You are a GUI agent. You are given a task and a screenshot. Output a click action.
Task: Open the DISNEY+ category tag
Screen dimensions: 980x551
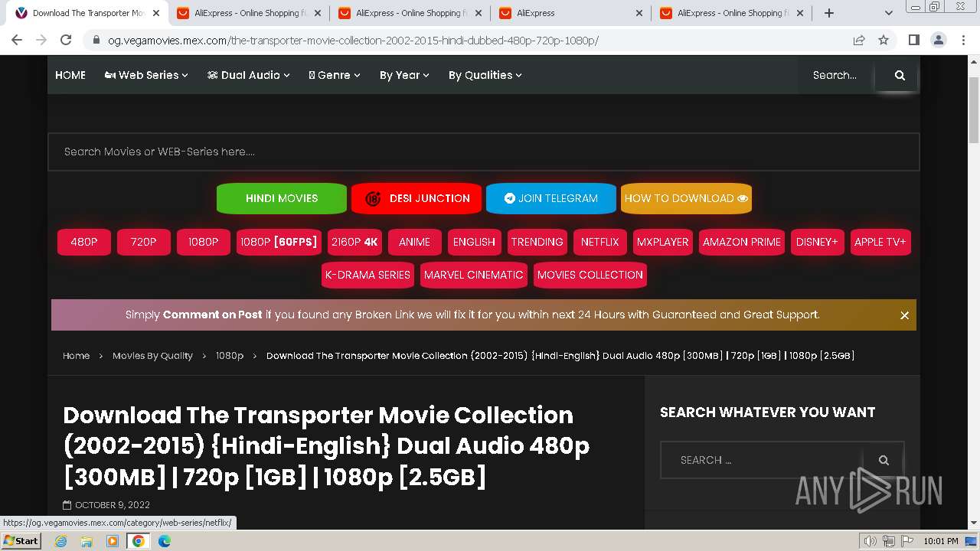tap(817, 242)
